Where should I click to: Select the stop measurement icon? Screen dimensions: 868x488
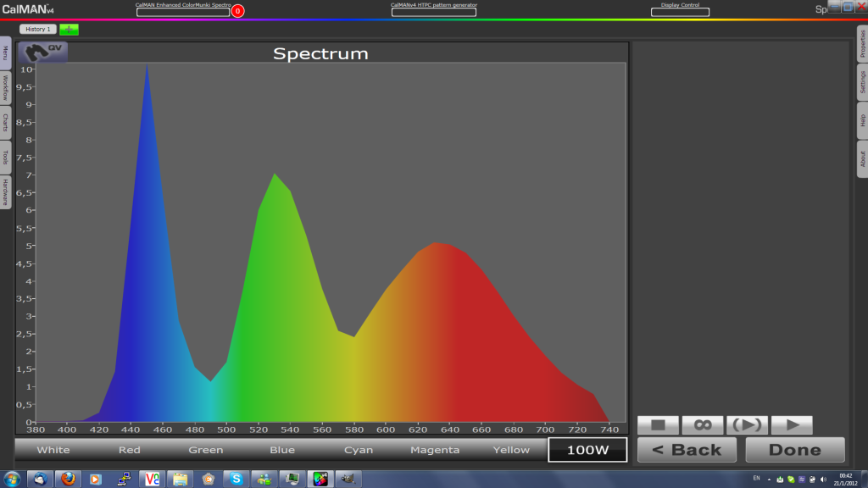pyautogui.click(x=659, y=424)
